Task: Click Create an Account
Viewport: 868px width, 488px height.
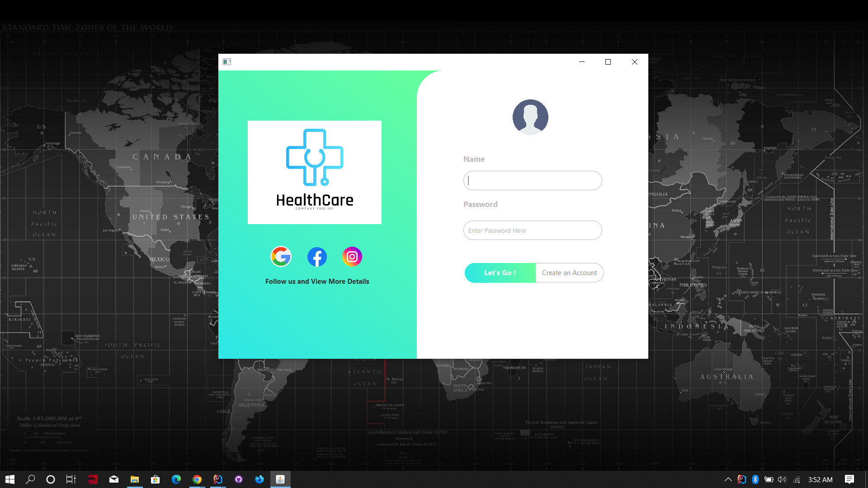Action: tap(569, 272)
